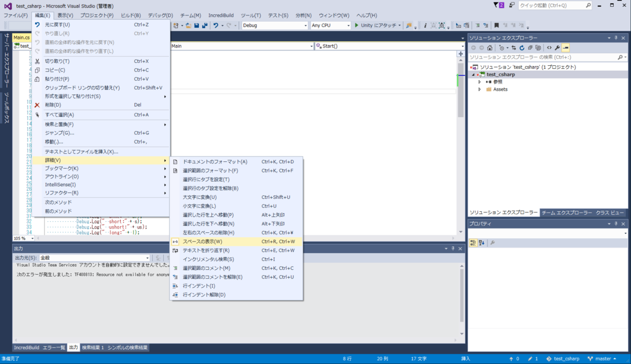
Task: Click master branch in status bar
Action: point(602,359)
